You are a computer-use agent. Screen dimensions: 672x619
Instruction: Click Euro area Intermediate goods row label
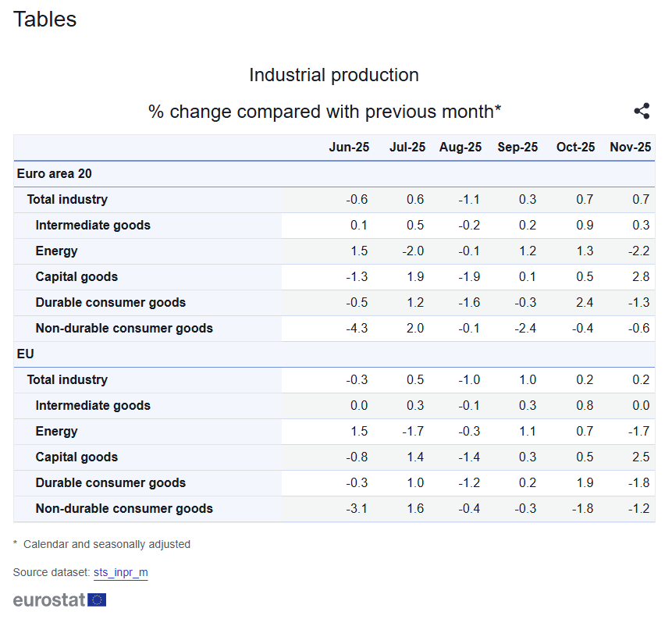(93, 225)
